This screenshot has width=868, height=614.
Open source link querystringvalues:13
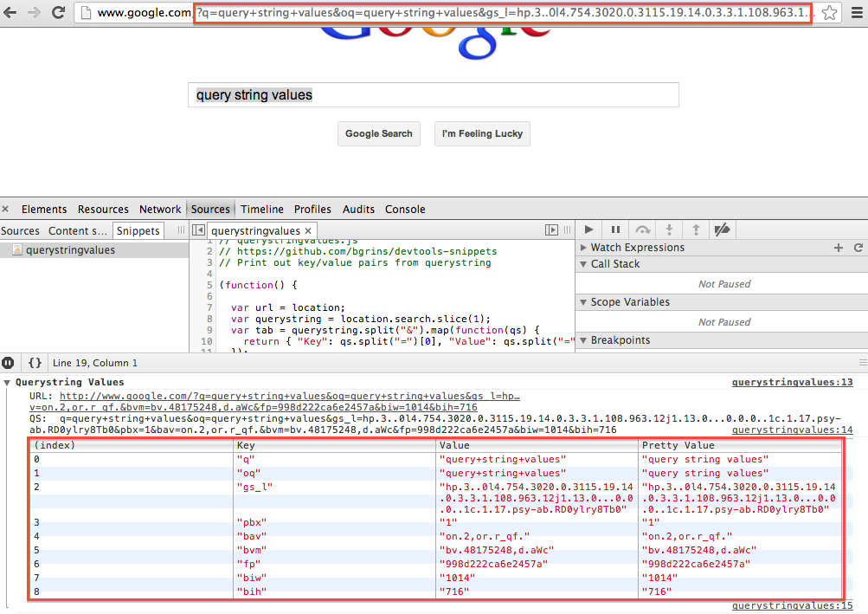click(x=792, y=383)
